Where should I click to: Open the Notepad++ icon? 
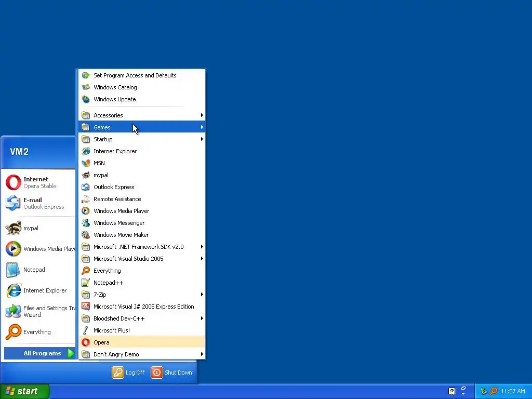coord(86,283)
